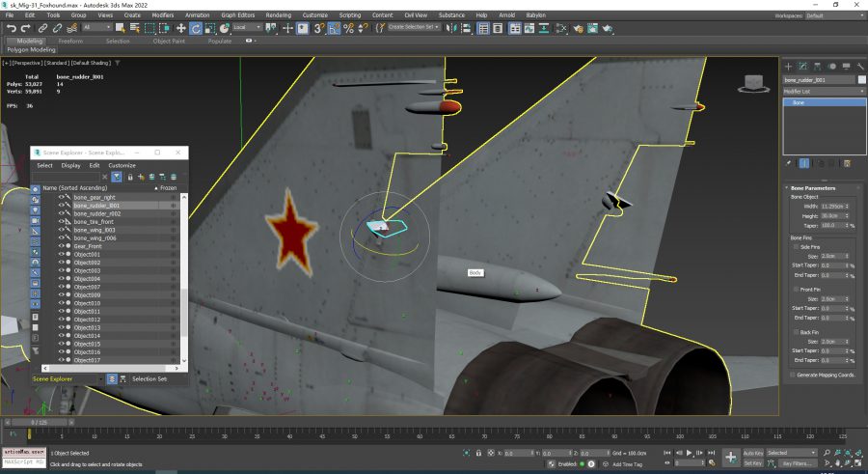This screenshot has width=868, height=474.
Task: Click the Rectangular Selection Region icon
Action: tap(149, 28)
